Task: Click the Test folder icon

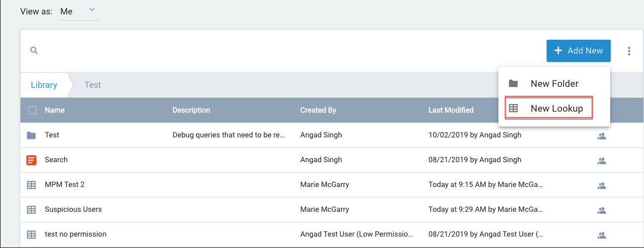Action: [x=31, y=135]
